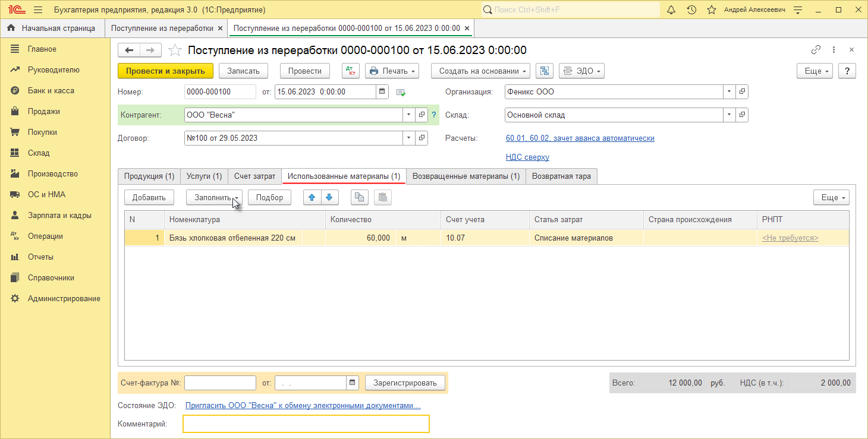Expand ЭДО dropdown menu
The height and width of the screenshot is (439, 868).
581,71
